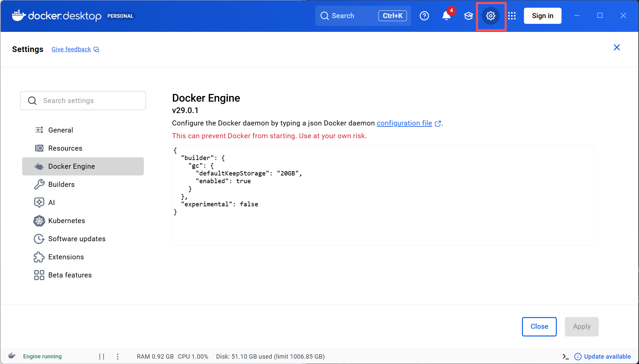The height and width of the screenshot is (364, 639).
Task: Switch to the AI settings section
Action: pos(83,202)
